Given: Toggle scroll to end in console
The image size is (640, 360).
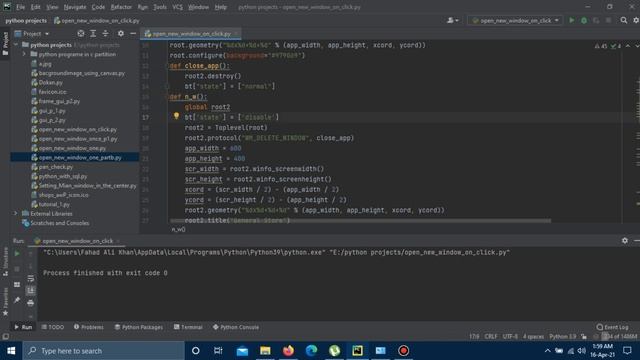Looking at the screenshot, I should coord(31,291).
